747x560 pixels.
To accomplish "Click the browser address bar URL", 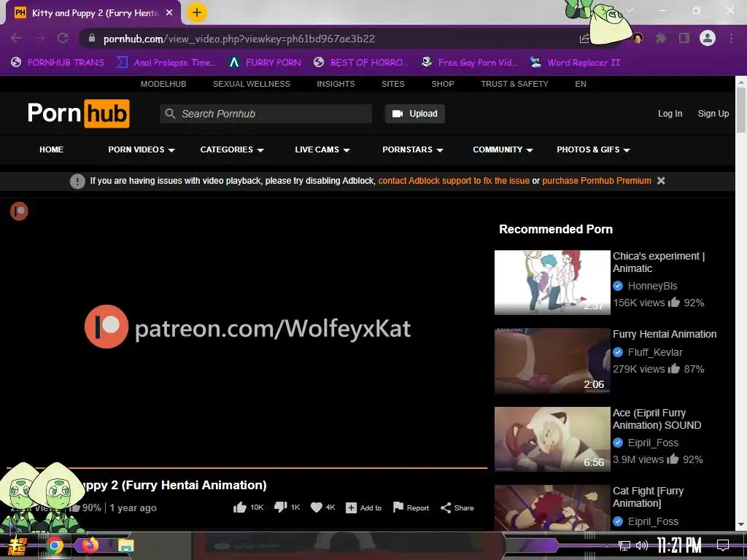I will click(239, 39).
